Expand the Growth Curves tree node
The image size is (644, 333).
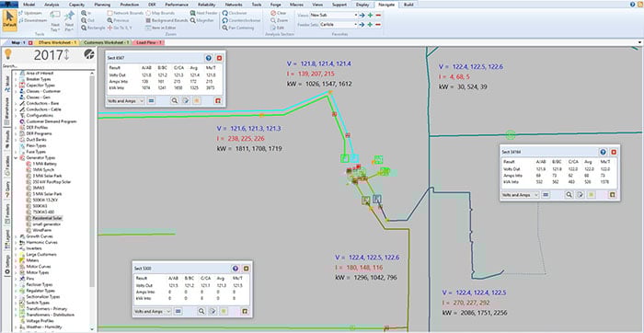[x=16, y=236]
